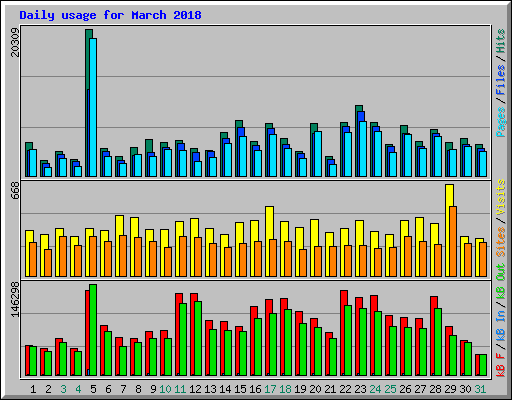This screenshot has height=400, width=512.
Task: Click the cyan pages bar for day 23
Action: 363,149
